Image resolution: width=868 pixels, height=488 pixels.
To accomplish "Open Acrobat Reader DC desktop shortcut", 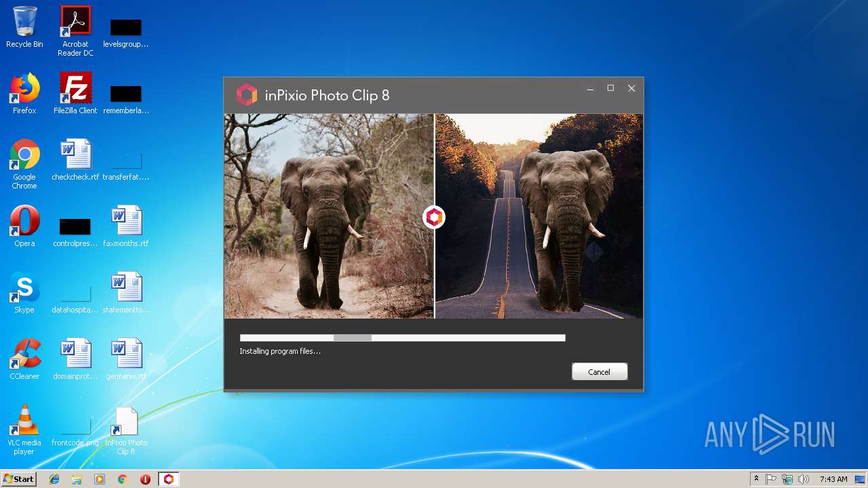I will click(75, 31).
